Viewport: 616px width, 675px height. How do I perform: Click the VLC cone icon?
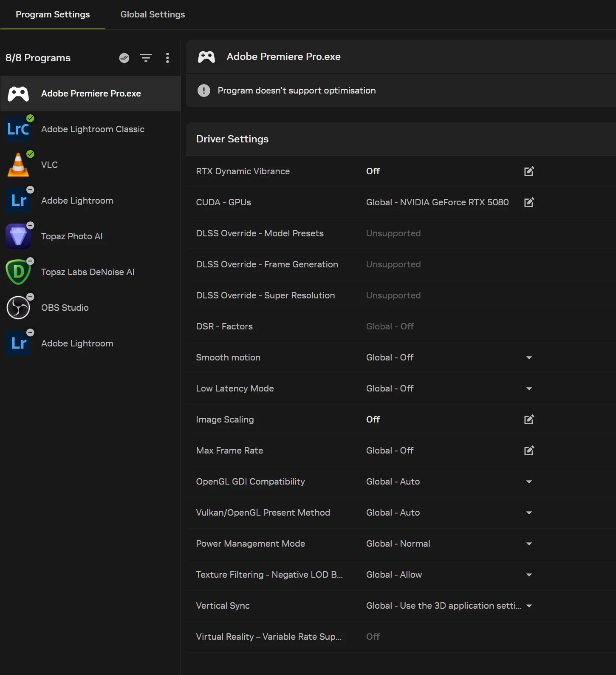point(18,165)
